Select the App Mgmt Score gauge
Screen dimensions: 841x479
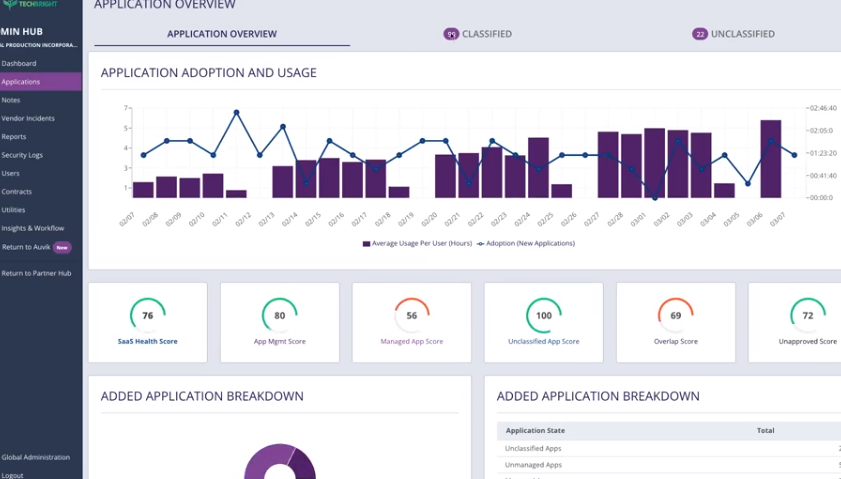coord(279,315)
